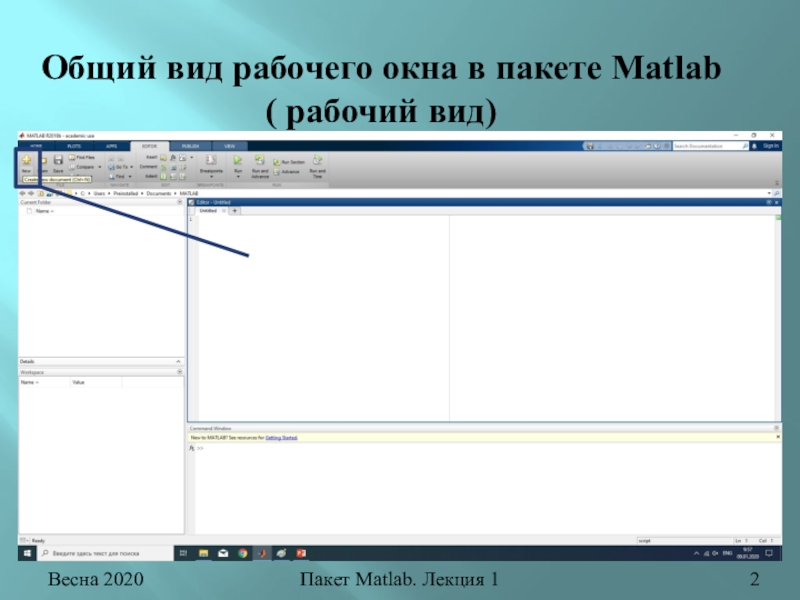Click the Windows taskbar search box
The width and height of the screenshot is (800, 600).
pos(105,553)
